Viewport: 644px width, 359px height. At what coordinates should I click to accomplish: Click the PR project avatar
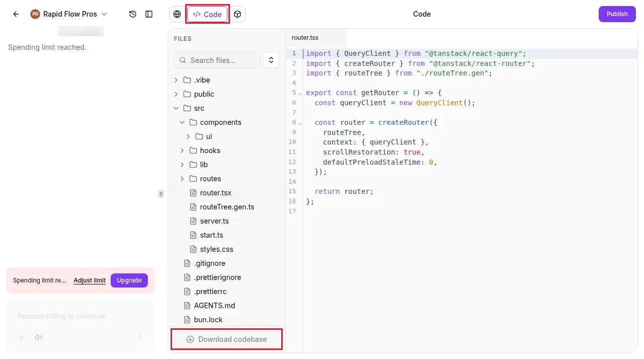click(x=35, y=14)
